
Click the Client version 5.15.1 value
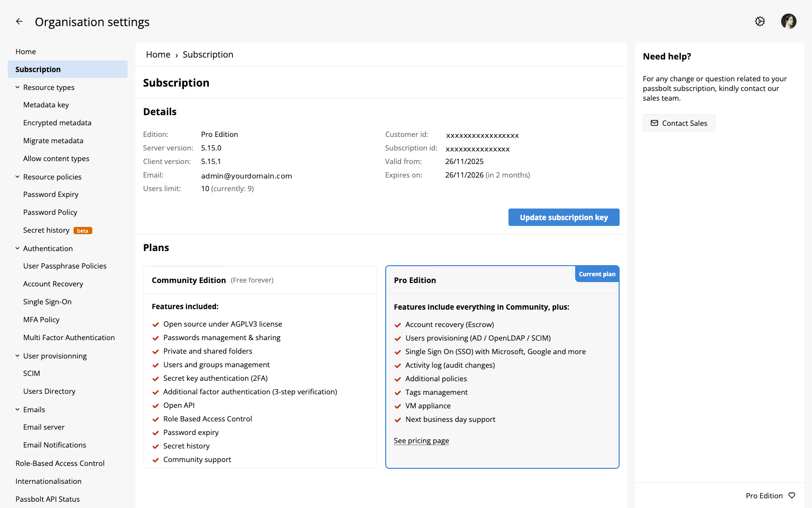(x=211, y=162)
